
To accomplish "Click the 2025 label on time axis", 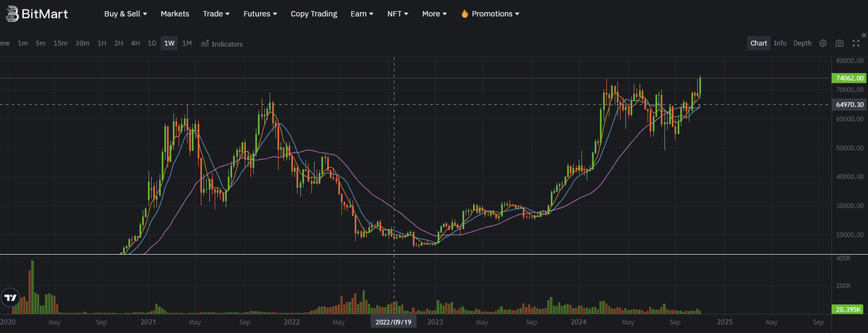I will click(726, 321).
